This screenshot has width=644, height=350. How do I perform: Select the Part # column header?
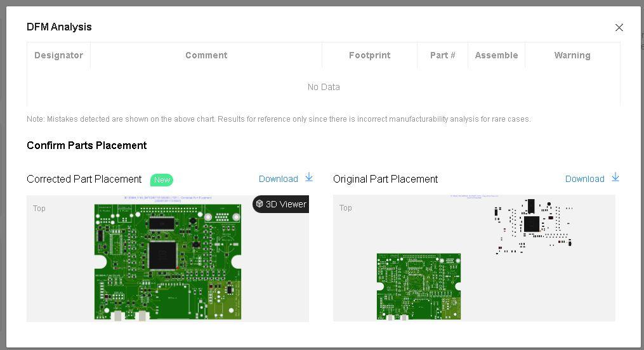[442, 55]
